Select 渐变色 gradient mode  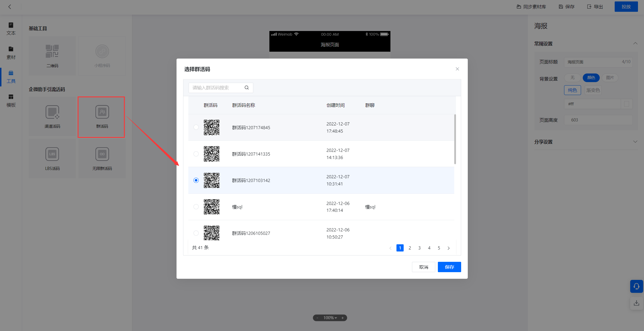pos(593,90)
